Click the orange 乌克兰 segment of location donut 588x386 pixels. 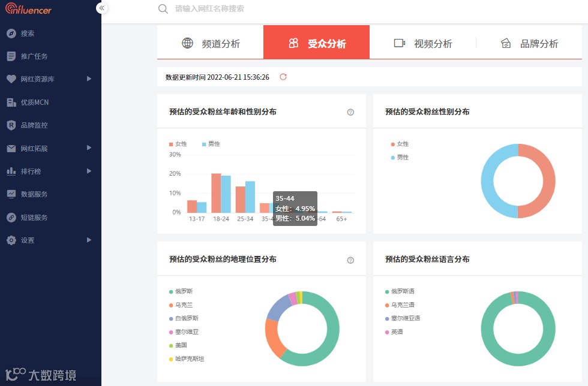tap(272, 339)
